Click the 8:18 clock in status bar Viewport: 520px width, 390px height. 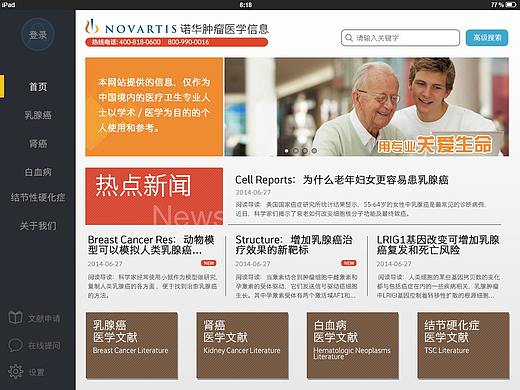point(246,5)
